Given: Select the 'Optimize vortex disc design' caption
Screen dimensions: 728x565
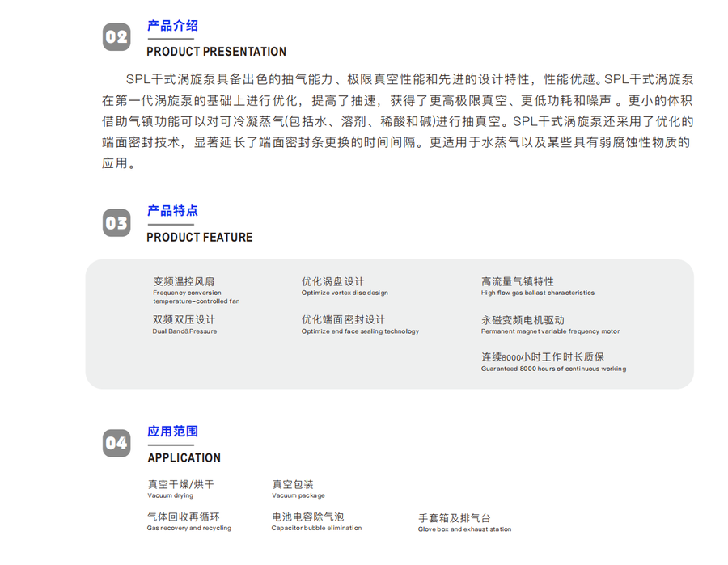Looking at the screenshot, I should (345, 293).
